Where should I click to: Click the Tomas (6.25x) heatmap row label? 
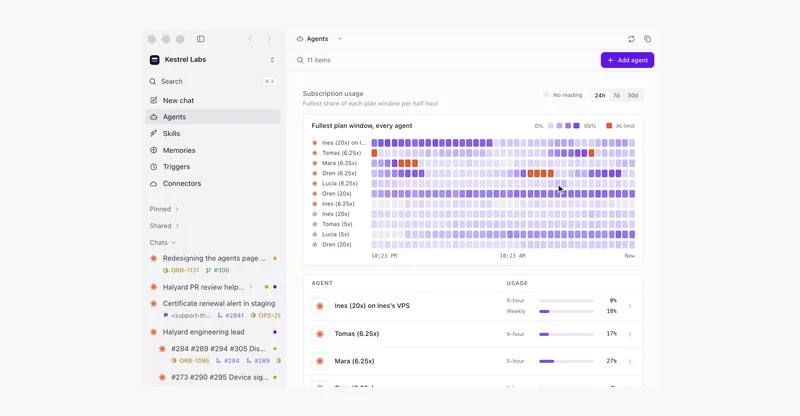[x=341, y=153]
